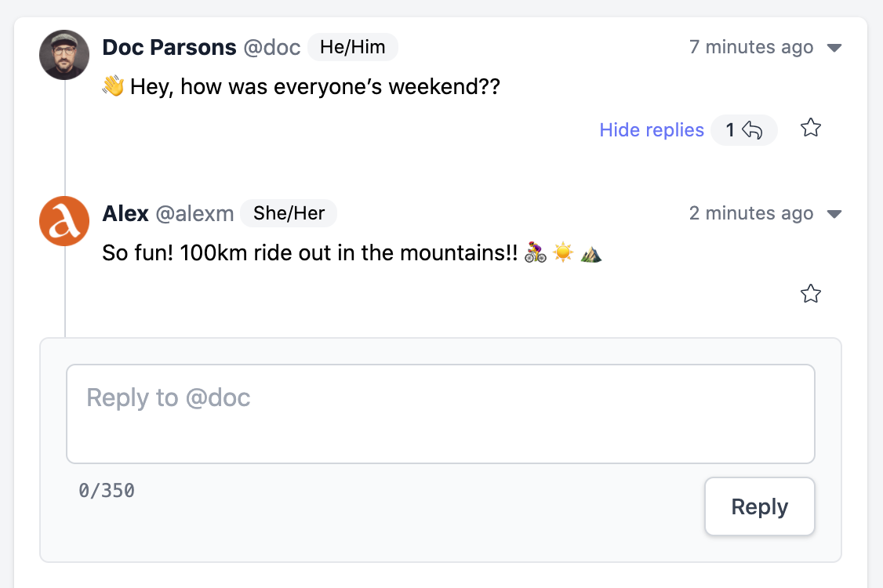Viewport: 883px width, 588px height.
Task: Click Alex's display name
Action: point(125,213)
